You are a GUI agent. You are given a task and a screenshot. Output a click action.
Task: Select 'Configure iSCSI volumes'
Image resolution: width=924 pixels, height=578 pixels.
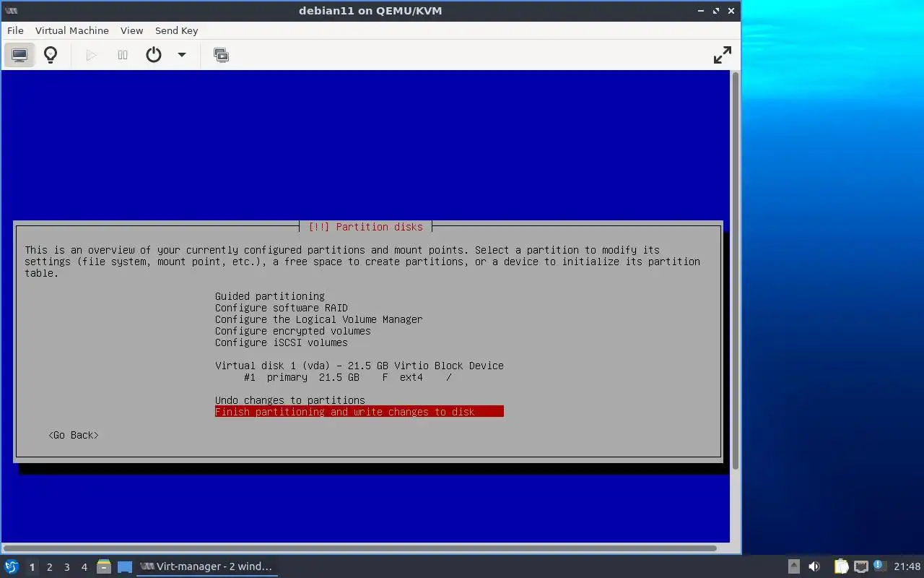coord(282,342)
